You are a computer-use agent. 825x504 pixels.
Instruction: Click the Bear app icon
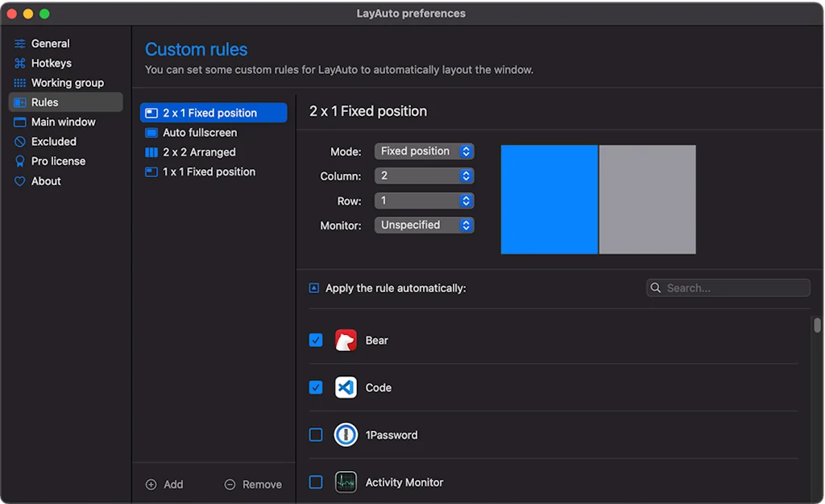click(x=346, y=340)
